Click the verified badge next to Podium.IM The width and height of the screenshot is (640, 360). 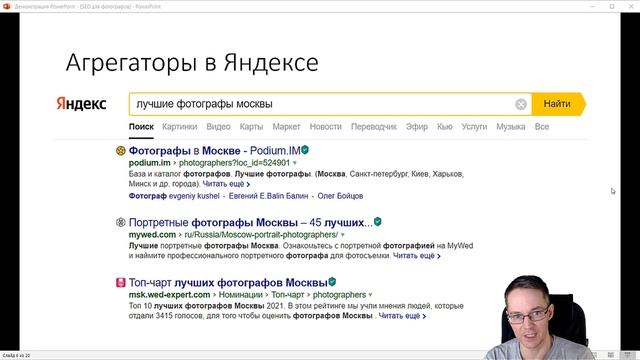[x=305, y=150]
